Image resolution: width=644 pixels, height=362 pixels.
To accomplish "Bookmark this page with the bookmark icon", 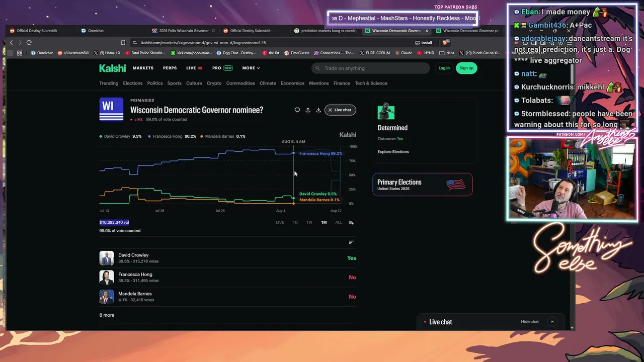I will point(123,43).
